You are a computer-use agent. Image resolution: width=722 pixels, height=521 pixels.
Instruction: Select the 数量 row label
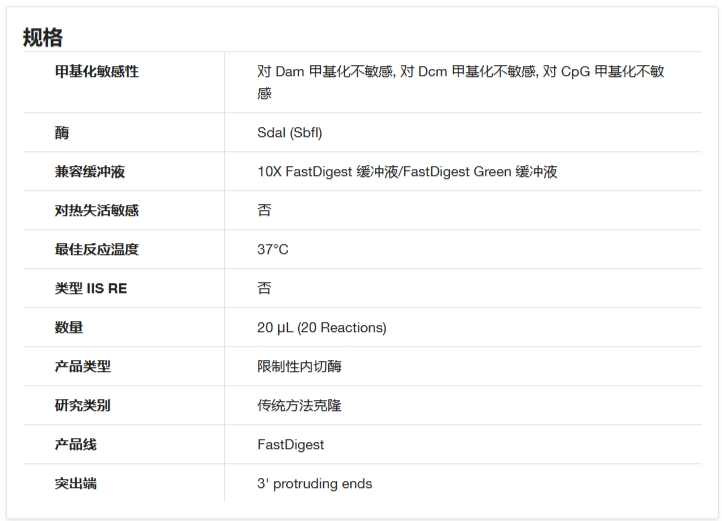[69, 328]
